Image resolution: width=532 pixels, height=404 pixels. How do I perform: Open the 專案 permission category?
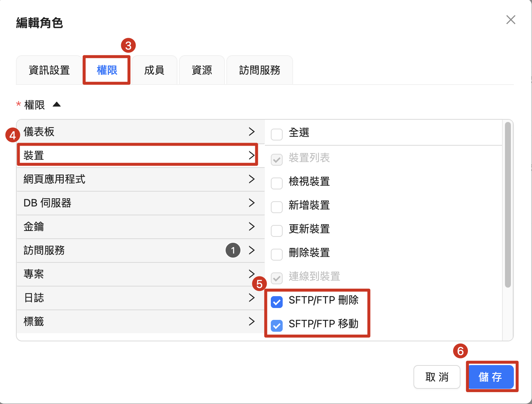point(137,274)
